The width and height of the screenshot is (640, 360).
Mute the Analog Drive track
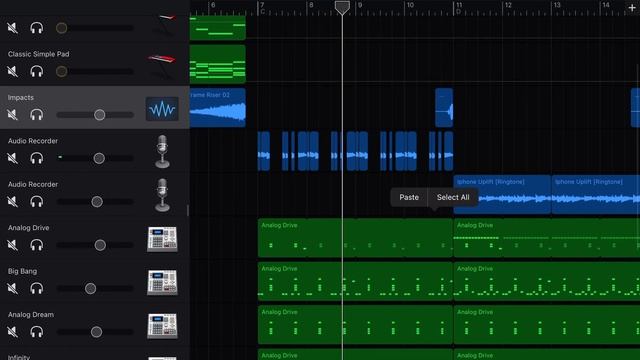(x=13, y=245)
